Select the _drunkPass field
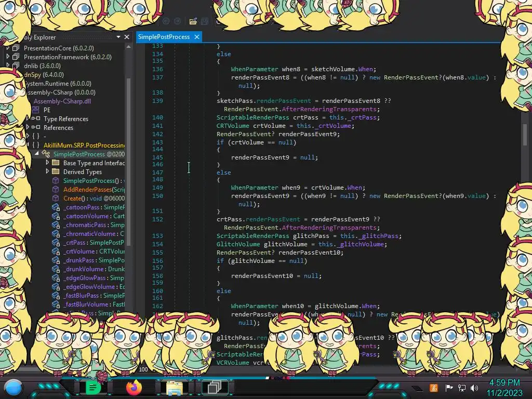Viewport: 532px width, 399px height. coord(94,260)
